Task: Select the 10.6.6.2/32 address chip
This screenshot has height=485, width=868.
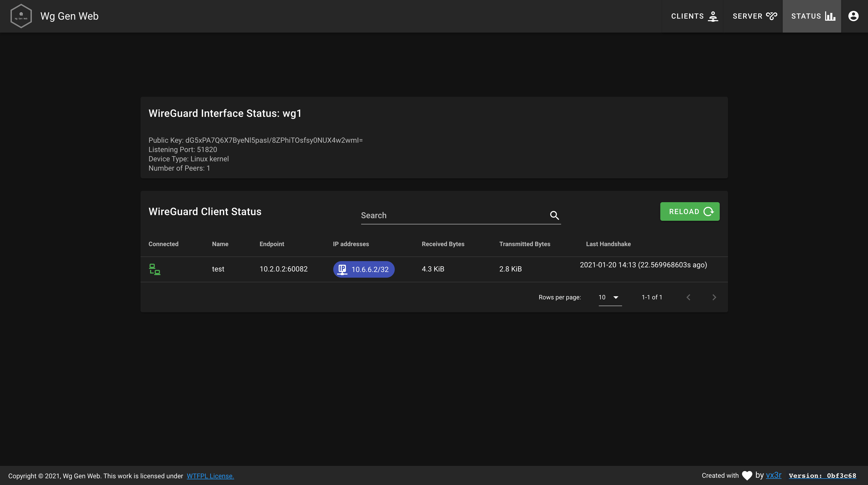Action: tap(363, 269)
